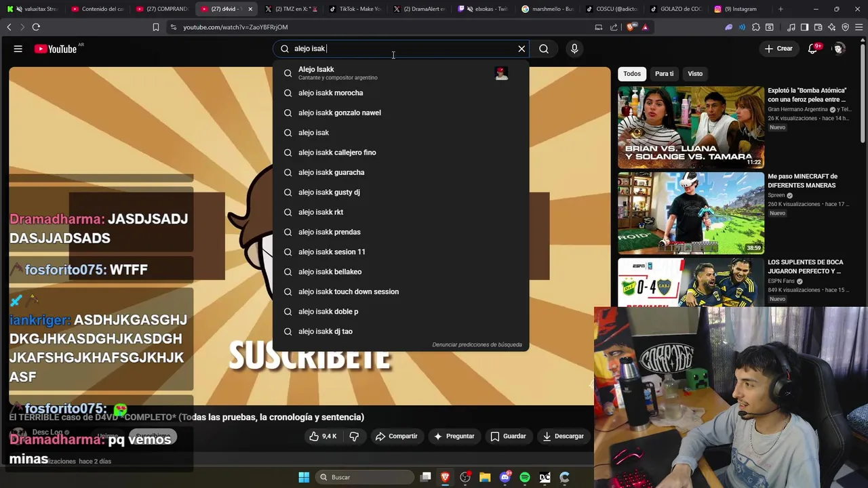The image size is (868, 488).
Task: Dislike the video with thumbs down
Action: 354,436
